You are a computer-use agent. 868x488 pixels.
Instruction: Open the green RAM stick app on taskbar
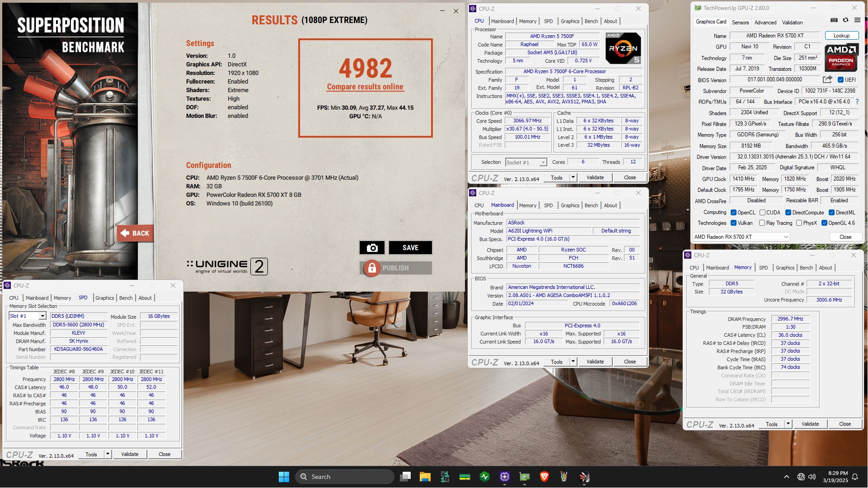click(465, 477)
